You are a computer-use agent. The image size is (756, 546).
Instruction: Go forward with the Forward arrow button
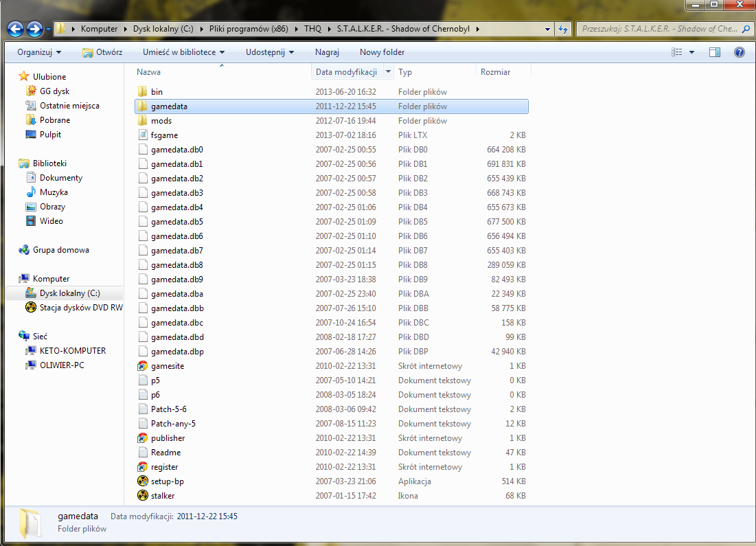click(34, 29)
